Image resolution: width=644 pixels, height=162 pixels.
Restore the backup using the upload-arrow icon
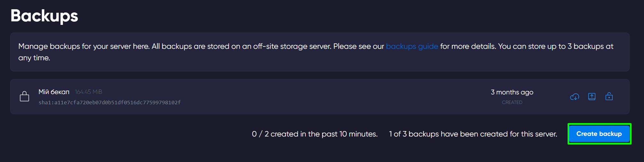click(592, 97)
